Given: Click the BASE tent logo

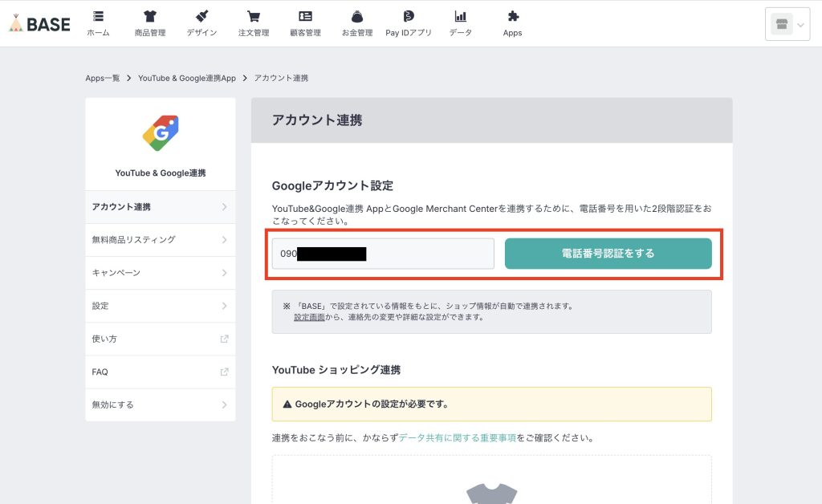Looking at the screenshot, I should [x=39, y=23].
